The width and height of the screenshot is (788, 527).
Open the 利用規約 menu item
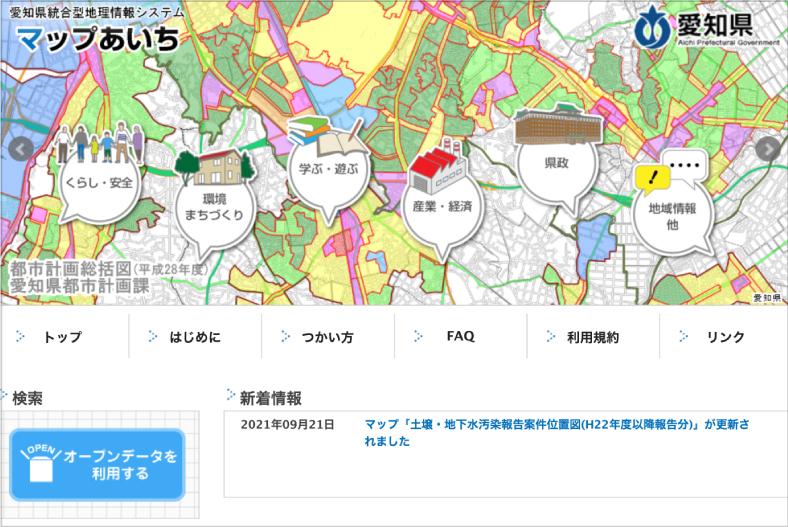(x=593, y=337)
